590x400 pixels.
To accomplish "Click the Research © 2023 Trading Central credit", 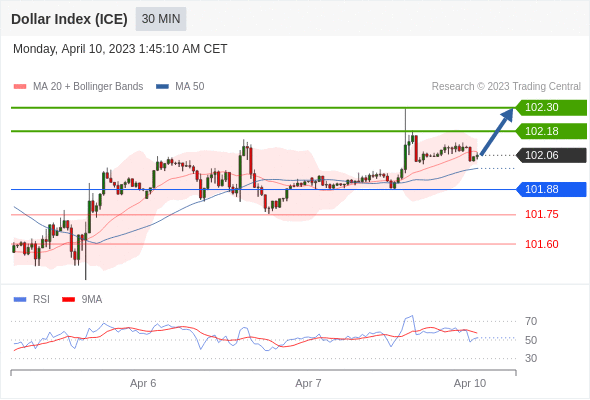I will 506,87.
